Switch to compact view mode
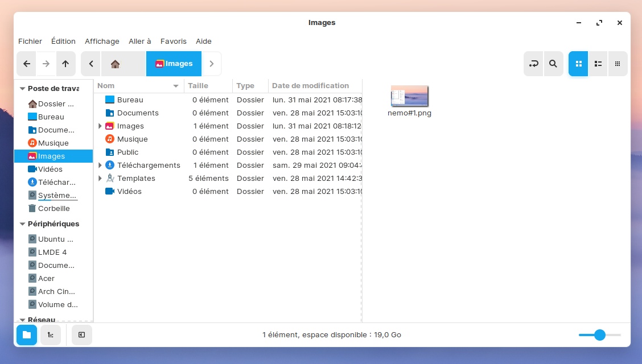The image size is (642, 364). [618, 64]
